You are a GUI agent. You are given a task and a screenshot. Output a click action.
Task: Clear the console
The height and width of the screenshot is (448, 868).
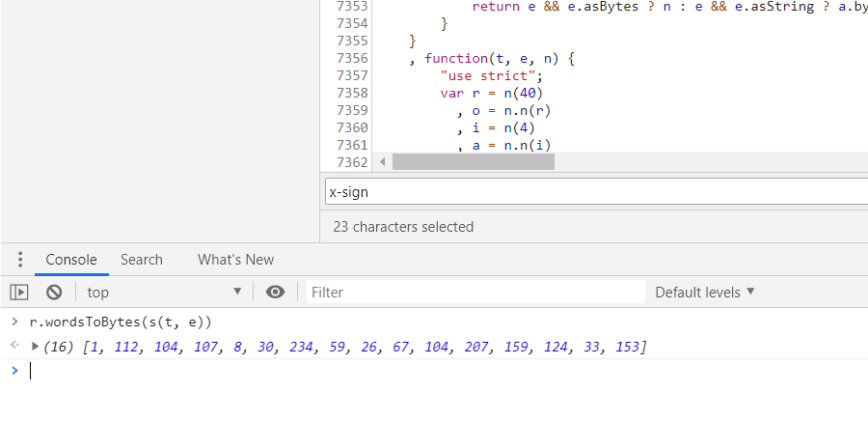pos(54,292)
